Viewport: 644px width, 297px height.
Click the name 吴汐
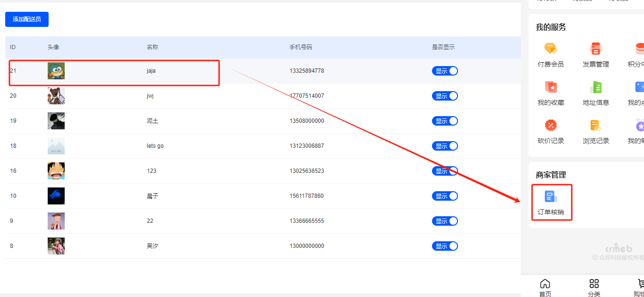153,246
